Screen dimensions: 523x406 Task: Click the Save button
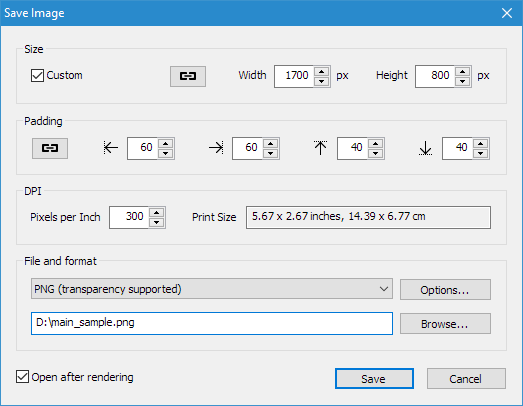point(374,379)
